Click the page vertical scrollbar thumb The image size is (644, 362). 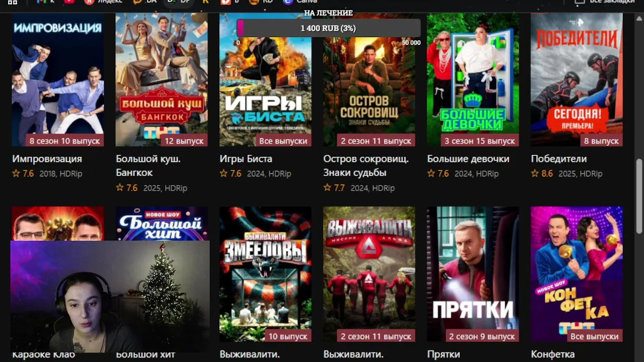pos(639,194)
